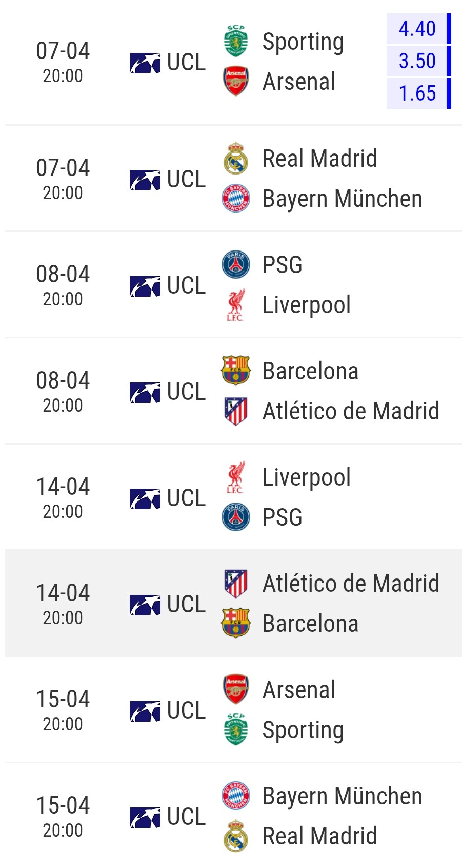This screenshot has width=462, height=868.
Task: Click Atlético de Madrid crest in the 14-04 fixture
Action: tap(236, 584)
